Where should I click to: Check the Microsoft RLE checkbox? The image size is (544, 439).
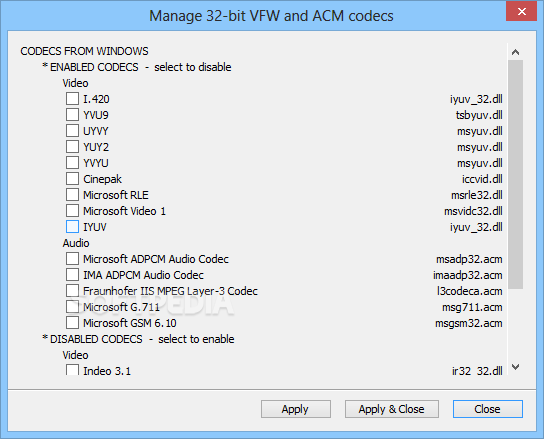point(72,195)
